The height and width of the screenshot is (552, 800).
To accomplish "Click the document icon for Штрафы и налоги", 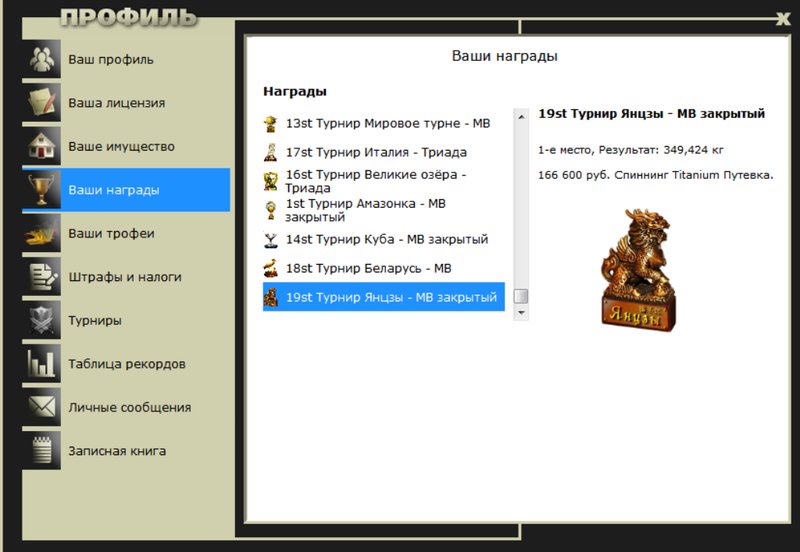I will 42,277.
